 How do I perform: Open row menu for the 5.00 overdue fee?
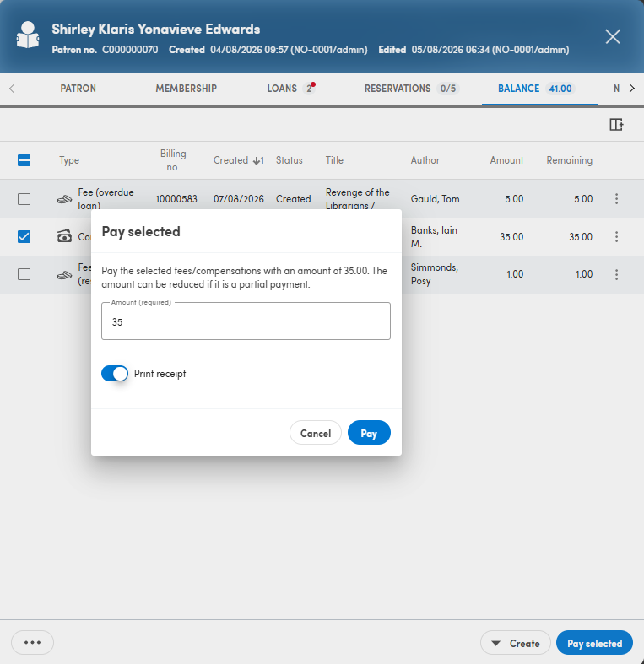click(x=616, y=198)
